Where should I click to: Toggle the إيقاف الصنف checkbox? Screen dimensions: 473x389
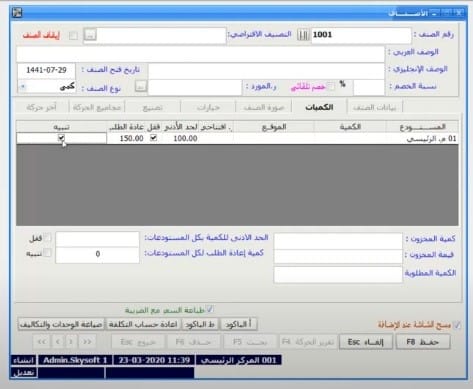pos(73,36)
